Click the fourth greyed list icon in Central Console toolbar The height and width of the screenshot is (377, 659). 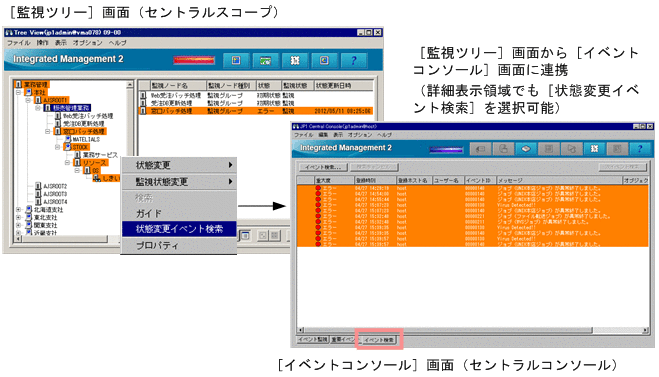[548, 149]
